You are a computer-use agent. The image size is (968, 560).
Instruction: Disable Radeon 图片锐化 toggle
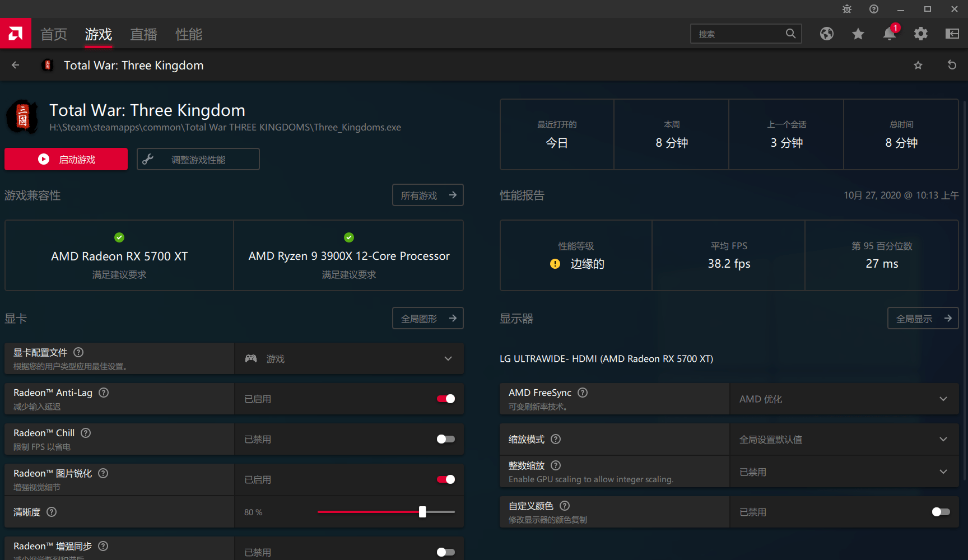pos(446,479)
